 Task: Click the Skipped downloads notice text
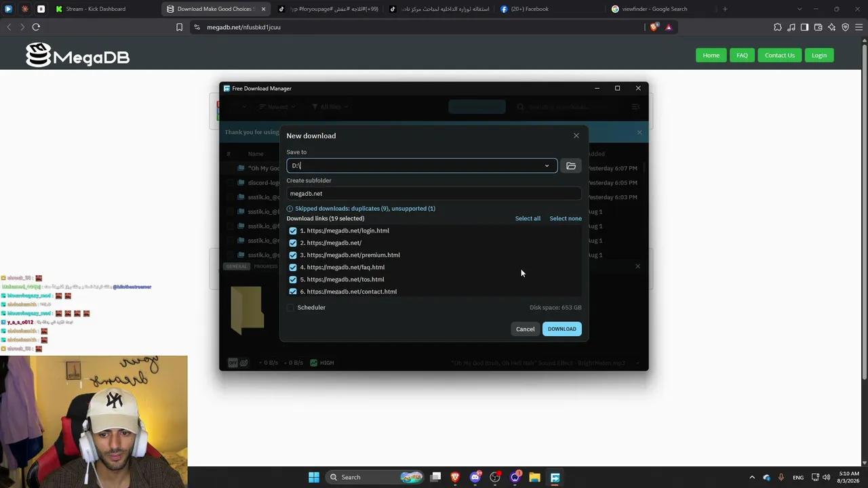click(365, 209)
